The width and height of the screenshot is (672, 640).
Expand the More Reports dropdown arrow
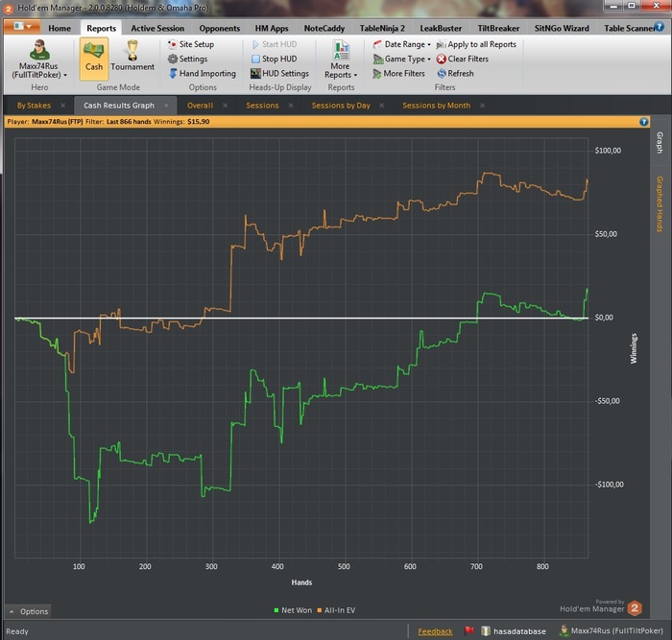pos(356,75)
